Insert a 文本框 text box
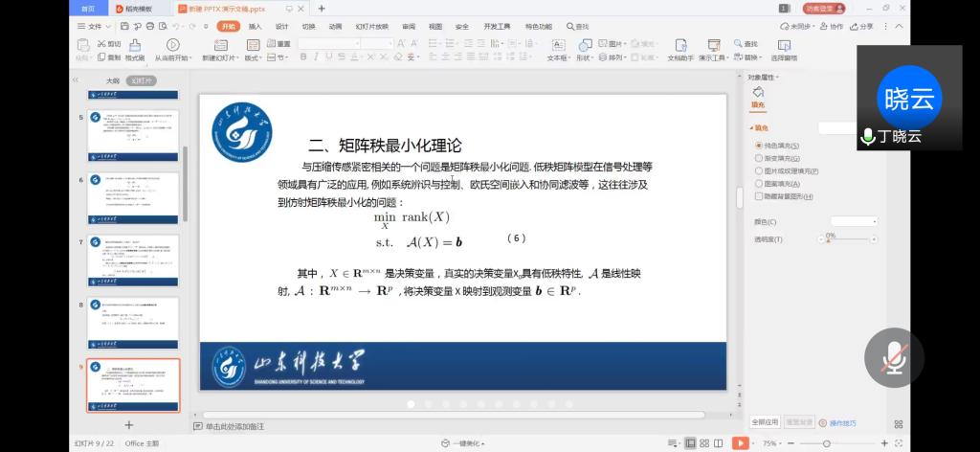 coord(557,44)
